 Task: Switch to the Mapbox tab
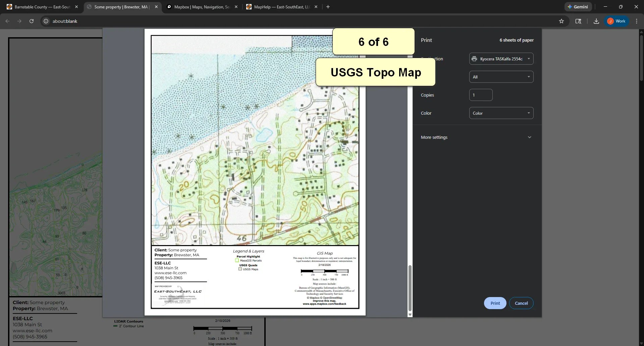[x=201, y=7]
